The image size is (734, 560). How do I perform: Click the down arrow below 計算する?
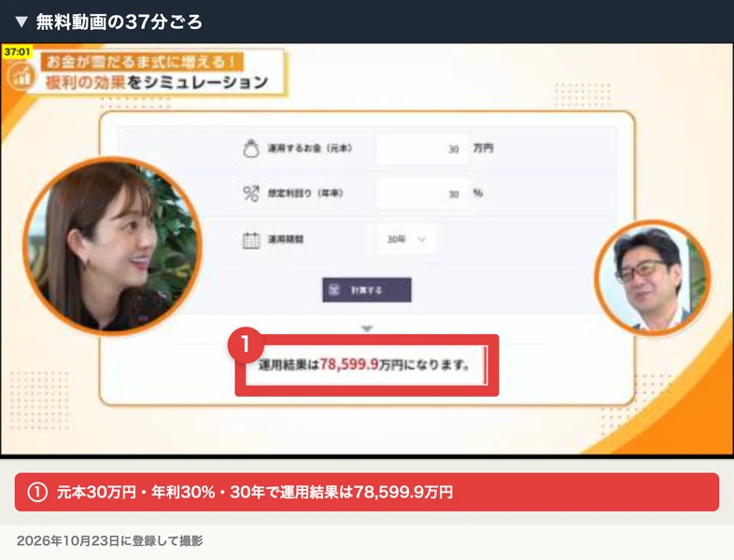click(367, 329)
